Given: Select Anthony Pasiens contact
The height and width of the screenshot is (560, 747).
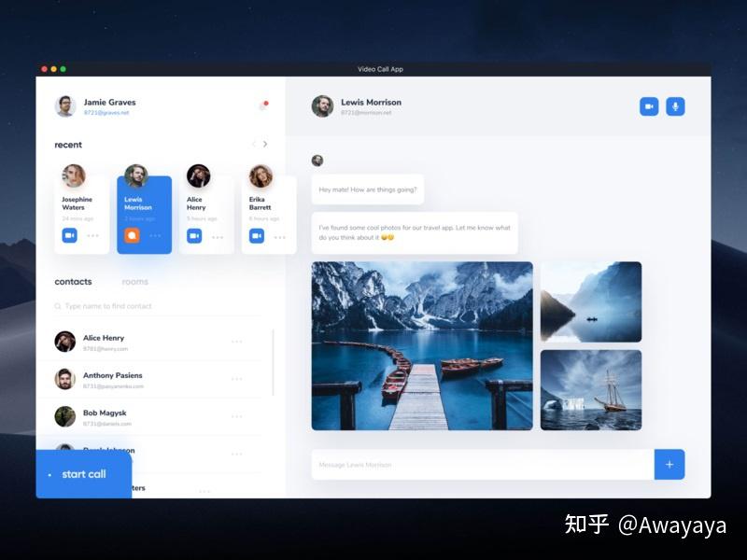Looking at the screenshot, I should pyautogui.click(x=148, y=380).
